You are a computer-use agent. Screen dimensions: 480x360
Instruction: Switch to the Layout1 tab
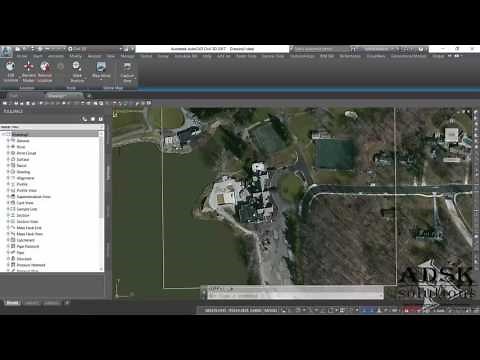click(32, 303)
